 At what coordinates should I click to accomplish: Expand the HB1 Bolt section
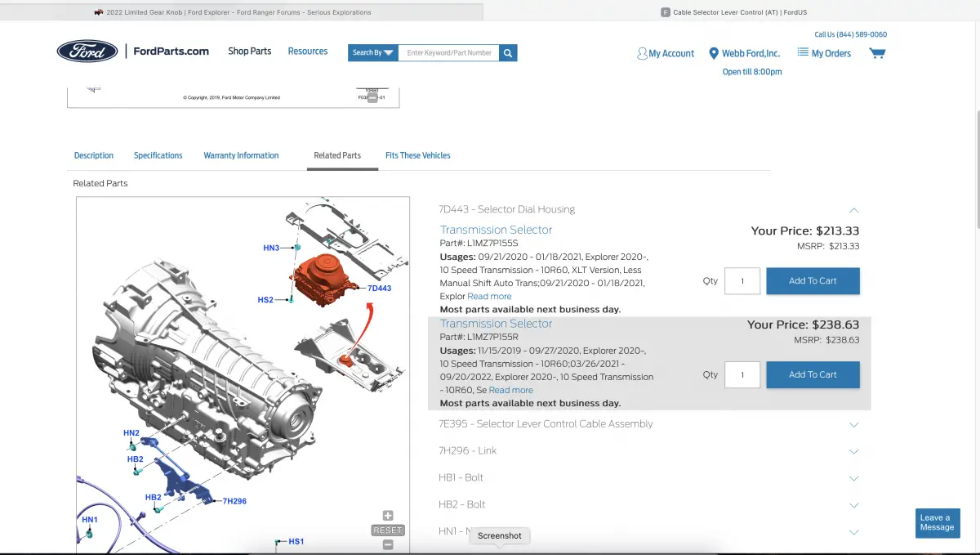pyautogui.click(x=854, y=478)
